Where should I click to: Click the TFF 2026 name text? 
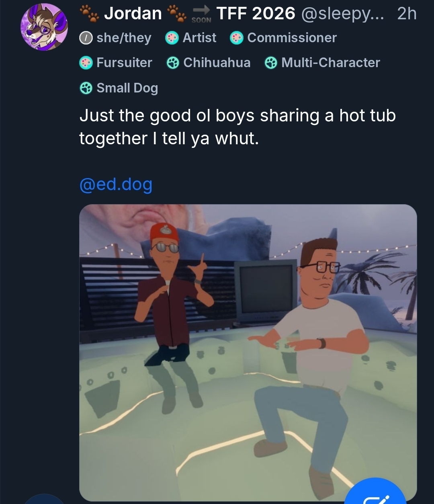256,14
